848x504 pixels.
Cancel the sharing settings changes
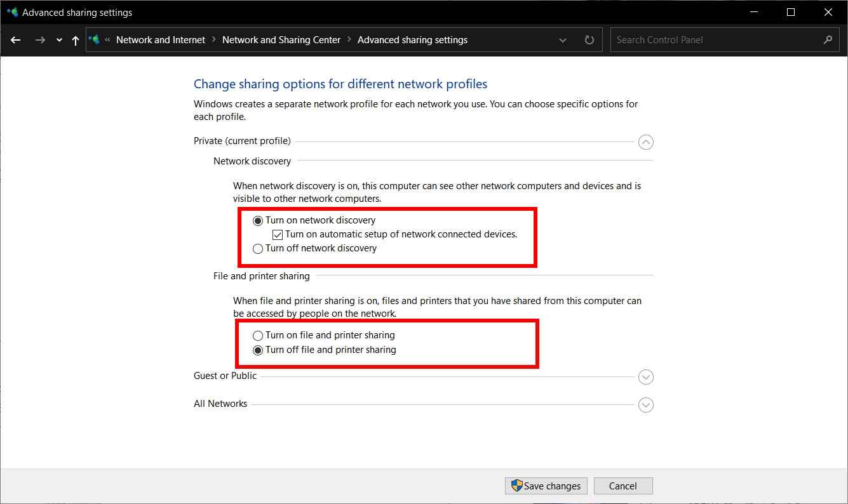pos(623,486)
